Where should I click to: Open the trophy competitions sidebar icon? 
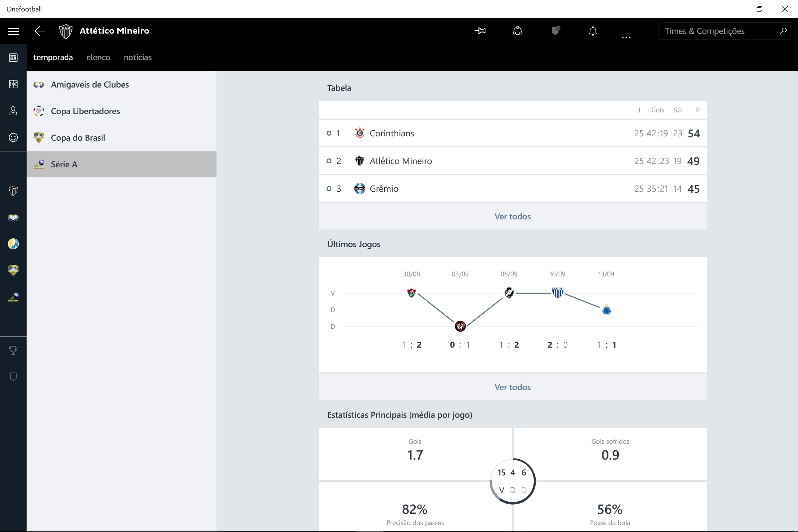pos(13,350)
